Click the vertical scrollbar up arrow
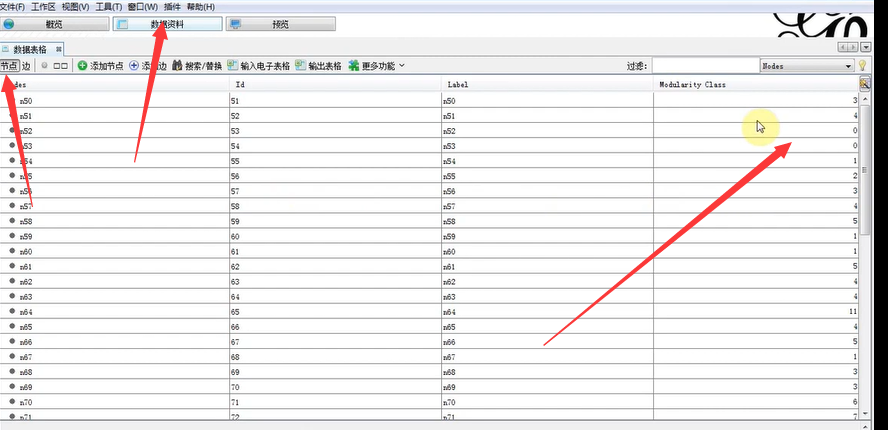 point(865,99)
